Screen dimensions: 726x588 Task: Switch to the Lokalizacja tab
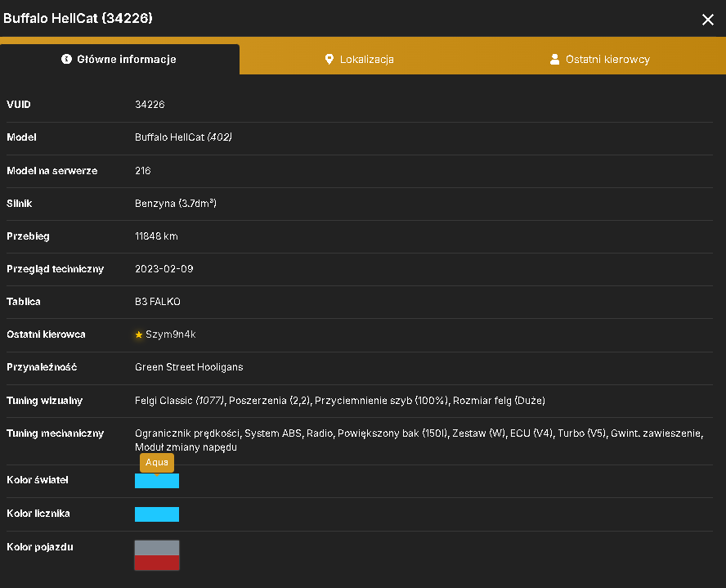(359, 59)
